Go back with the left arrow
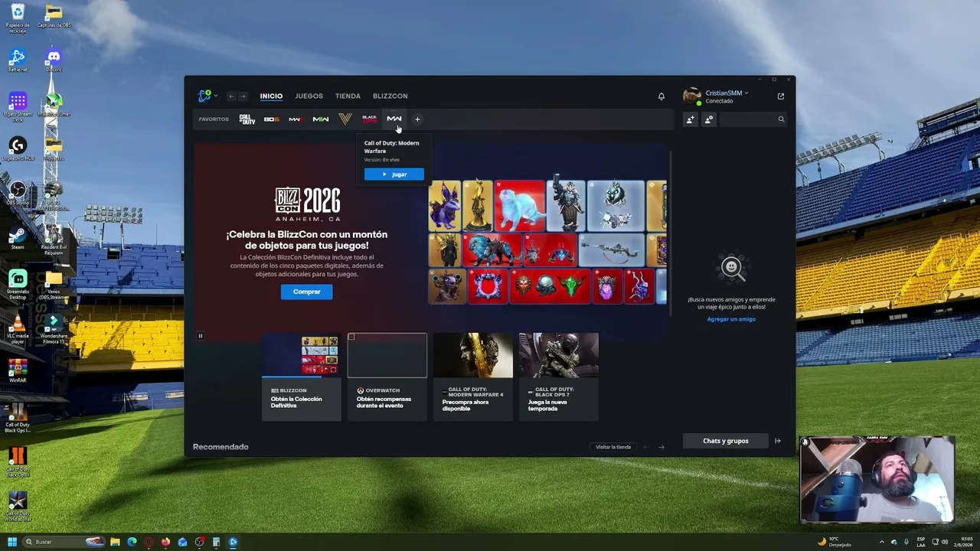Viewport: 980px width, 551px height. click(x=231, y=96)
